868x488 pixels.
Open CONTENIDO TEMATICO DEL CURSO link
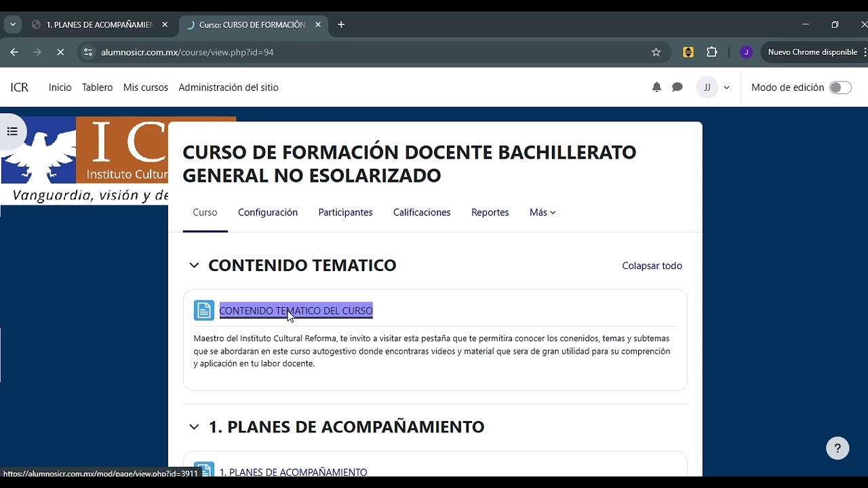(296, 310)
